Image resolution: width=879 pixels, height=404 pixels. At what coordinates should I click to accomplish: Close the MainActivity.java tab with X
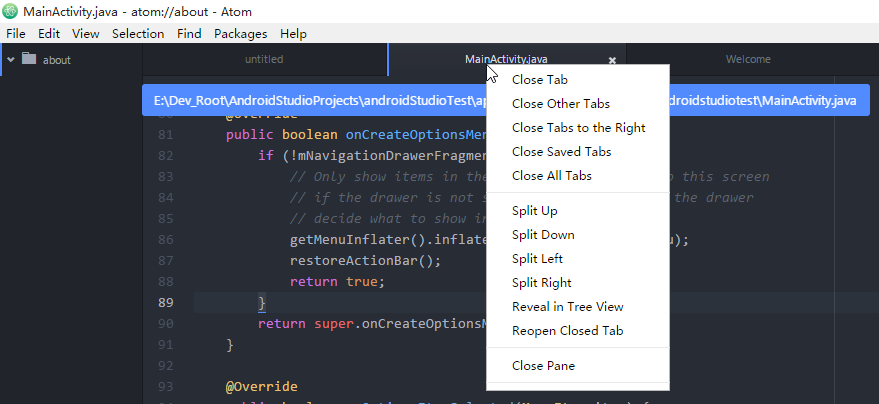612,60
